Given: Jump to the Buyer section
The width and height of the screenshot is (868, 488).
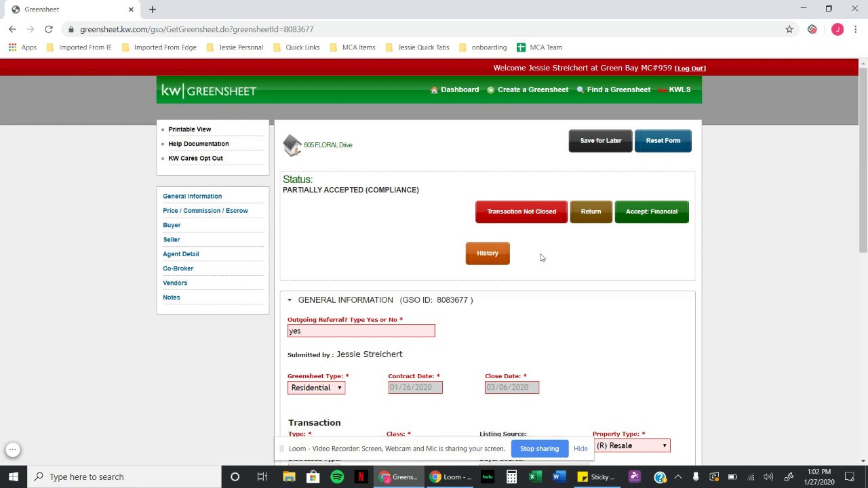Looking at the screenshot, I should [x=172, y=225].
